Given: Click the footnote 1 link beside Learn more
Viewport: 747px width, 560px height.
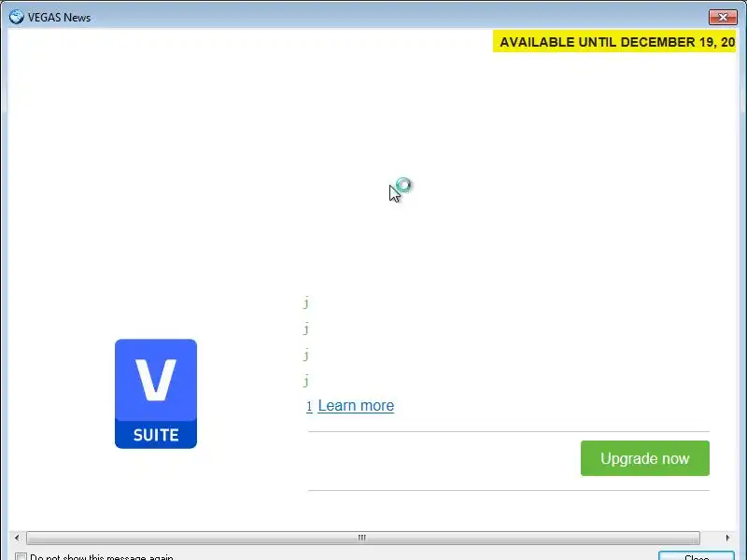Looking at the screenshot, I should tap(309, 406).
